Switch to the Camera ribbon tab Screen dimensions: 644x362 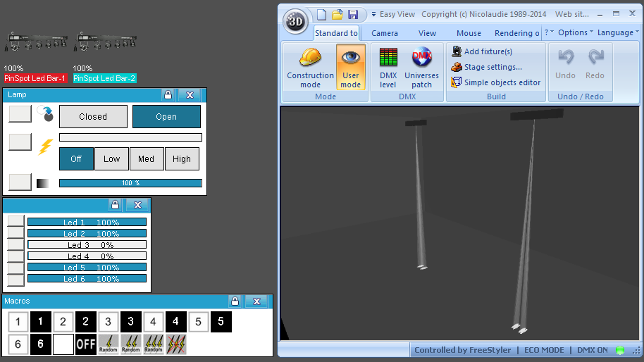[x=385, y=33]
